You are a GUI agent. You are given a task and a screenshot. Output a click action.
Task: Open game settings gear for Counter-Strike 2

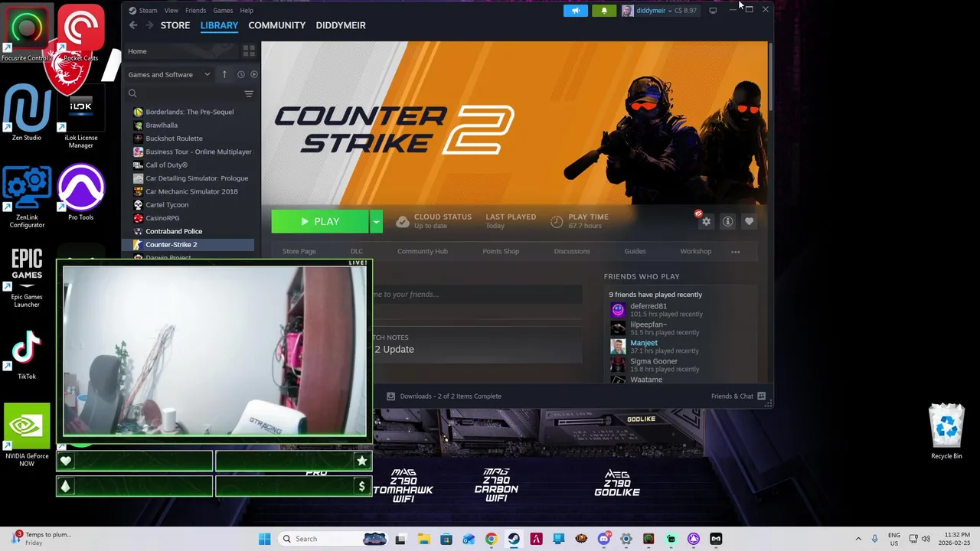pyautogui.click(x=706, y=222)
